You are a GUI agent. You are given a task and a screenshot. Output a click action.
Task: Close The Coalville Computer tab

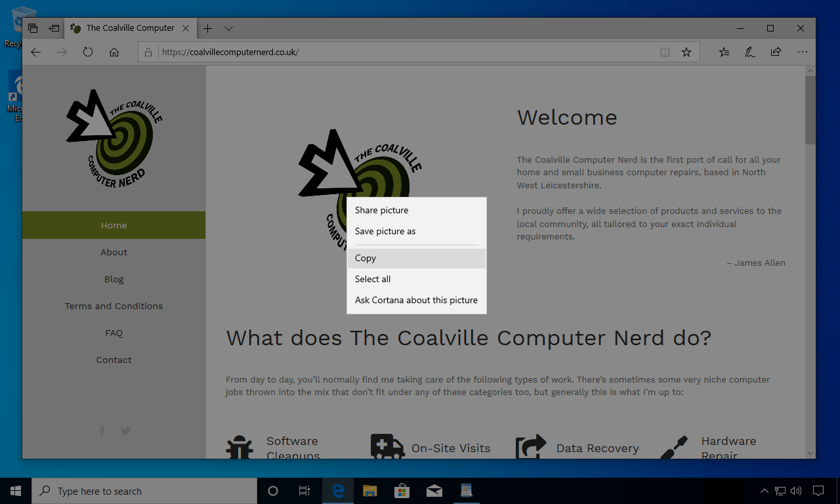click(186, 28)
